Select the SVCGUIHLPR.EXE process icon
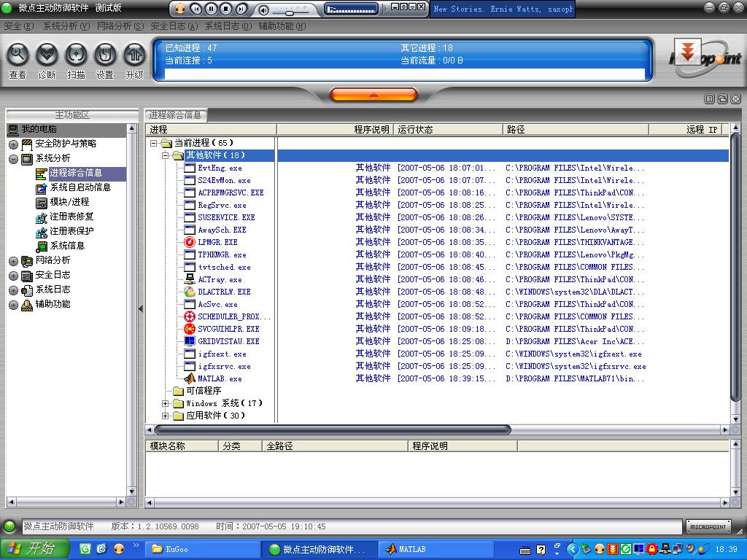 (190, 329)
